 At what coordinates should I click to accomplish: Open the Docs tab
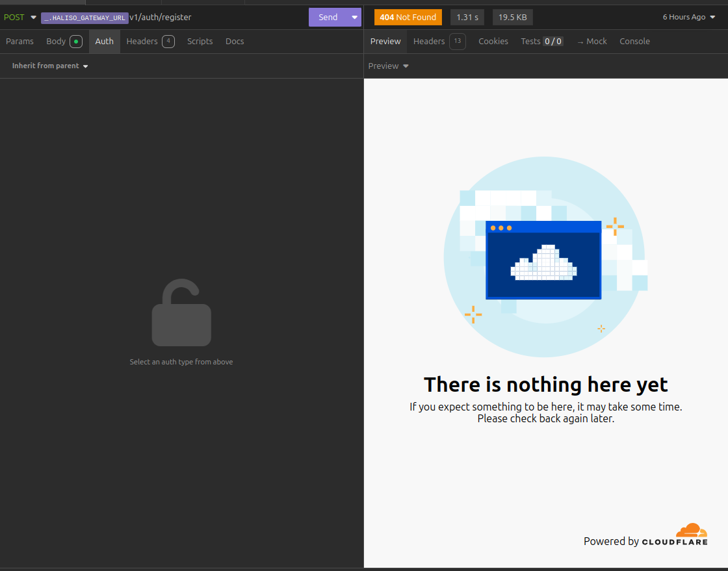[x=235, y=42]
